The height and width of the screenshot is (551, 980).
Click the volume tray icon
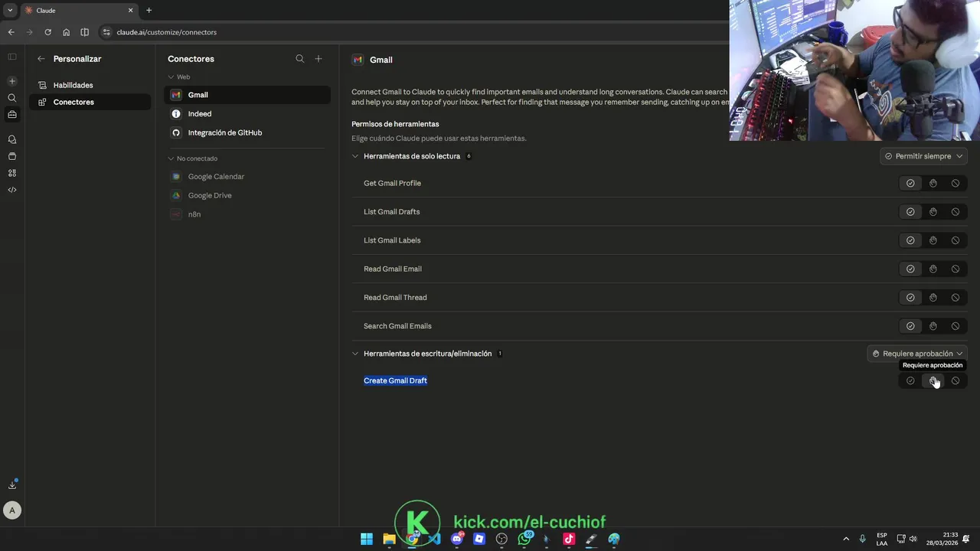click(913, 539)
